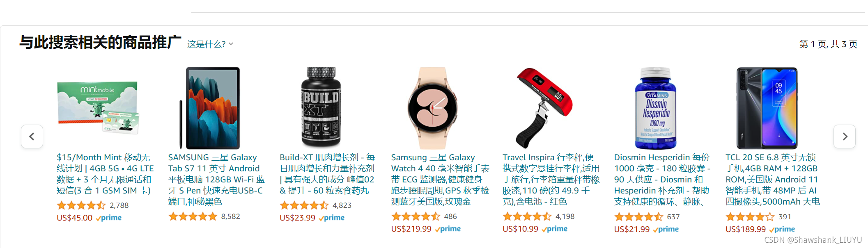Open the Travel Inspira luggage scale title
This screenshot has width=868, height=248.
[551, 180]
